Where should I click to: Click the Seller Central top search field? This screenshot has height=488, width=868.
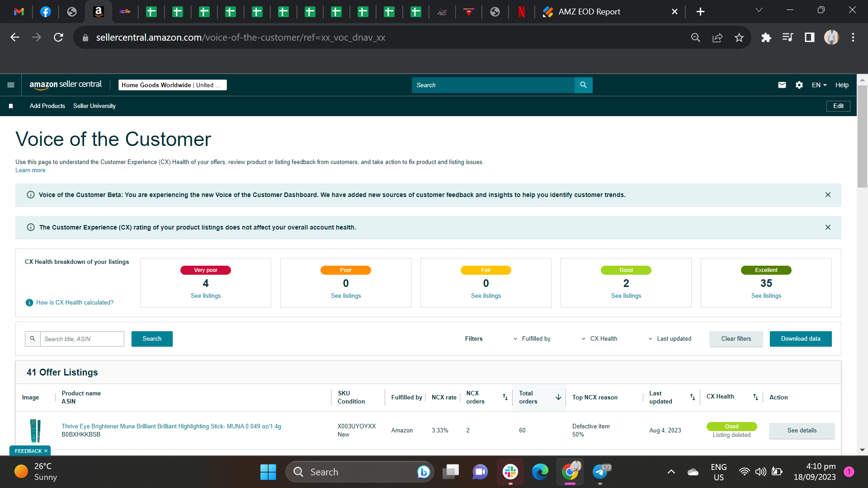point(493,85)
